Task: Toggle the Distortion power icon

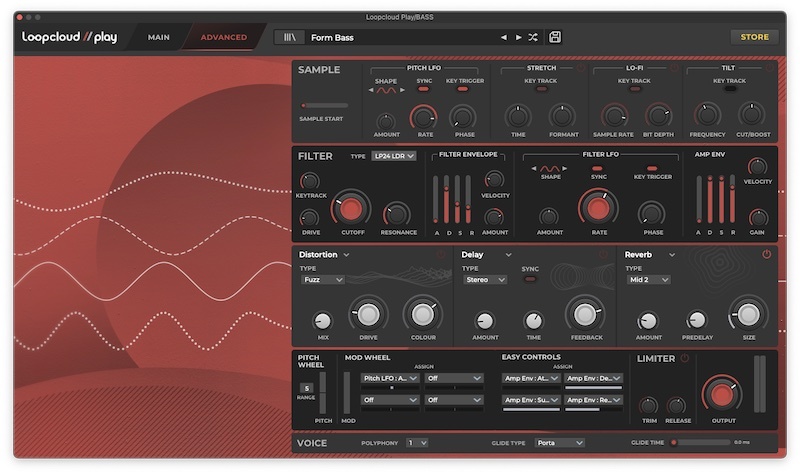Action: pos(440,254)
